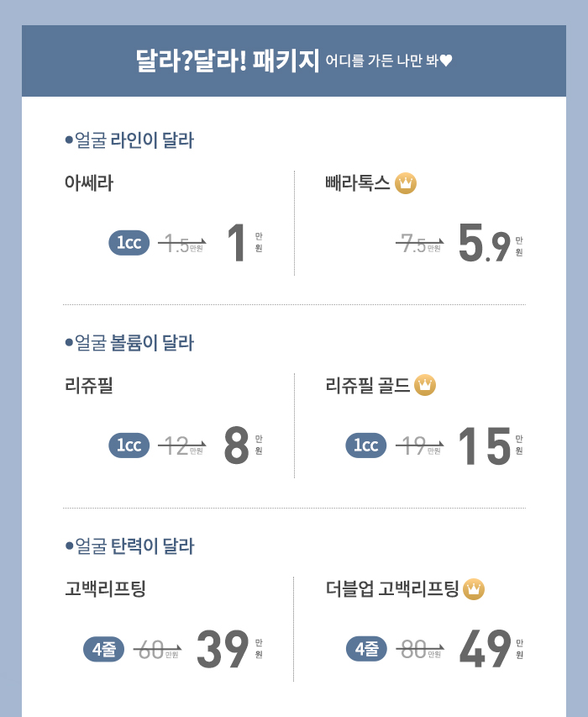Screen dimensions: 588x717
Task: Open the 고백리프팅 product title
Action: (x=105, y=588)
